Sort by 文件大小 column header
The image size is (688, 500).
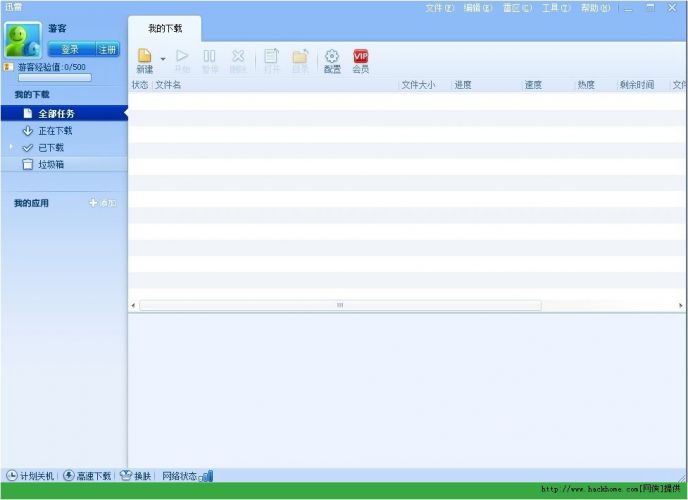pyautogui.click(x=418, y=85)
